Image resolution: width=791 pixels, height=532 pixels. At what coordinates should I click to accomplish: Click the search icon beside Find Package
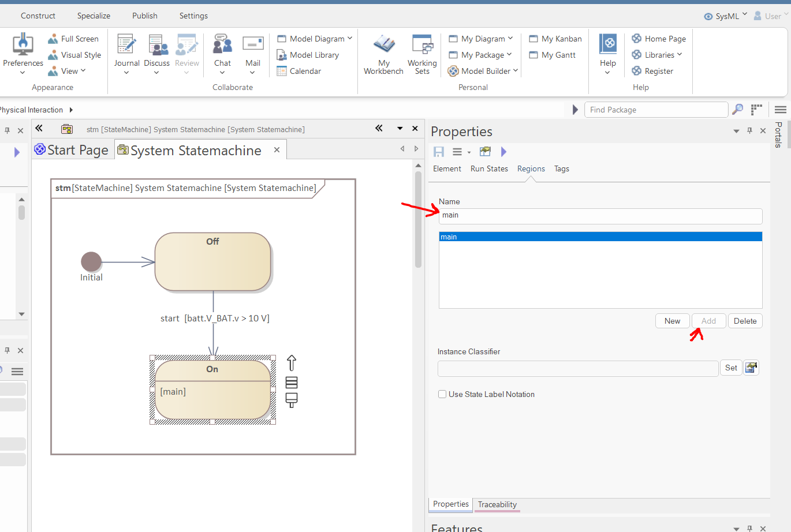pyautogui.click(x=737, y=110)
